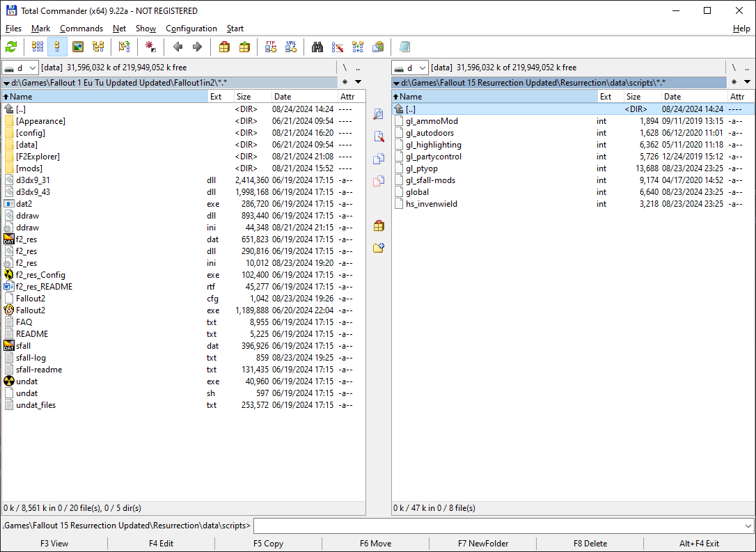This screenshot has height=552, width=756.
Task: Select the [..] parent entry in right panel
Action: pos(574,109)
